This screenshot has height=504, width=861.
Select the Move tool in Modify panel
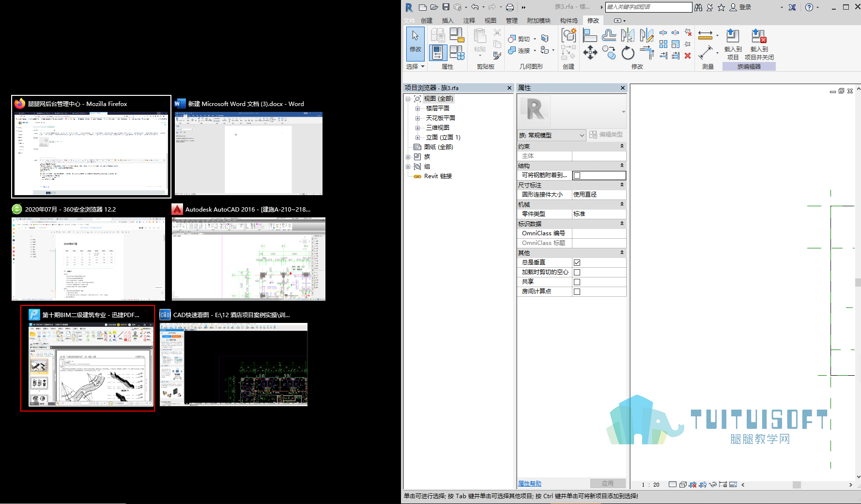[x=590, y=52]
